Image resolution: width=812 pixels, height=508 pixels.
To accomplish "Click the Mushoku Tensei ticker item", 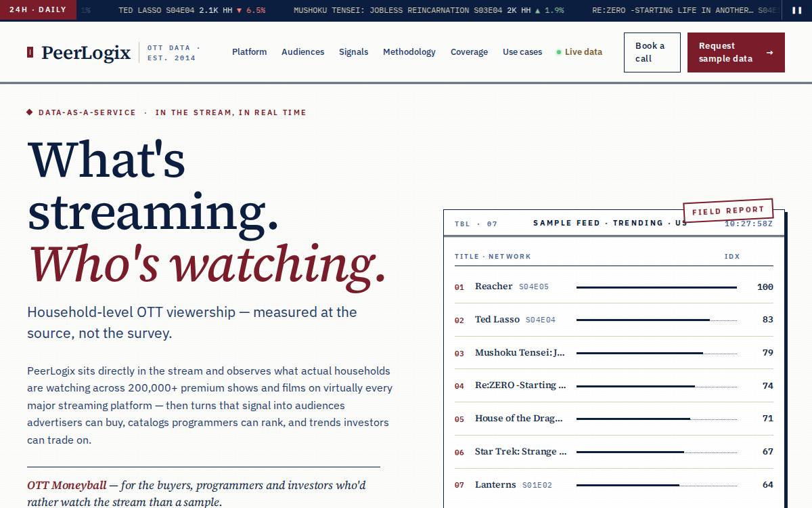I will 428,10.
